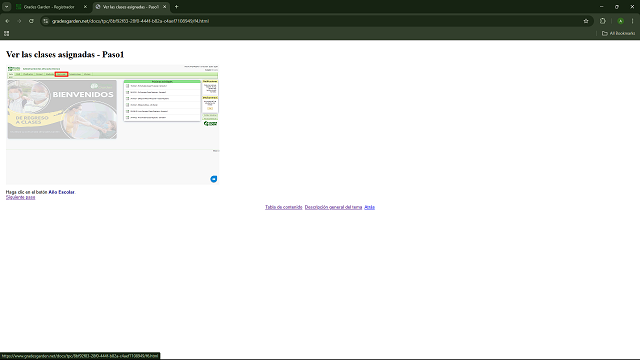The width and height of the screenshot is (640, 360).
Task: Click the 'Año Escolar' bold text
Action: pos(61,192)
